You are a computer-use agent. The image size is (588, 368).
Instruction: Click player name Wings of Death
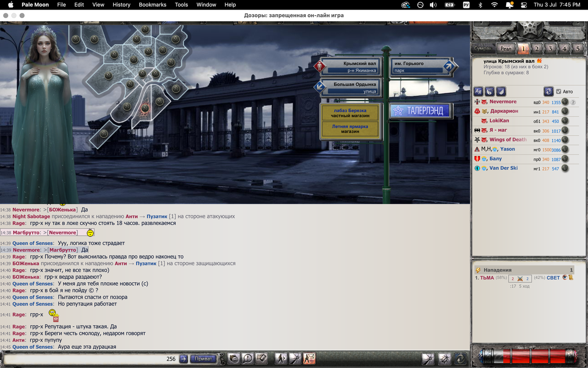pos(508,140)
